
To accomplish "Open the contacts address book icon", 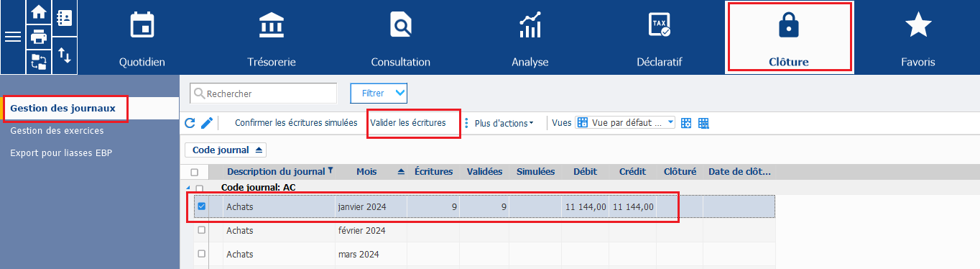I will [65, 18].
